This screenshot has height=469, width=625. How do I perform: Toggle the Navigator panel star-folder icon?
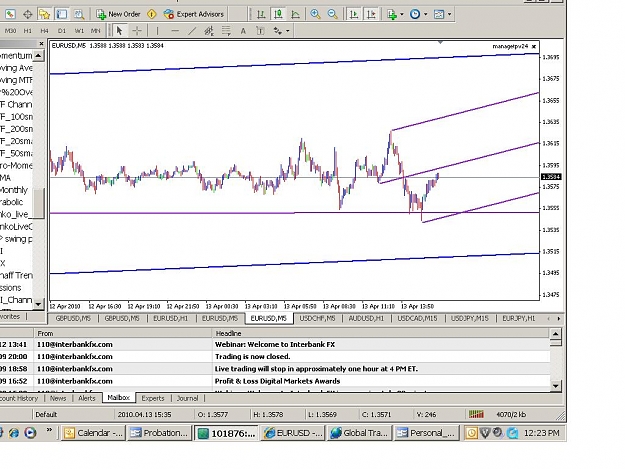[x=44, y=14]
